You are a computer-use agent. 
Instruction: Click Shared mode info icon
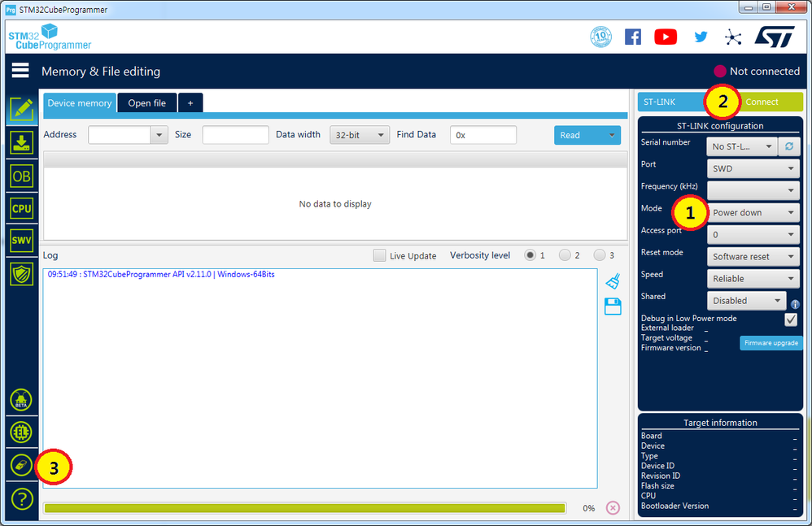[795, 304]
